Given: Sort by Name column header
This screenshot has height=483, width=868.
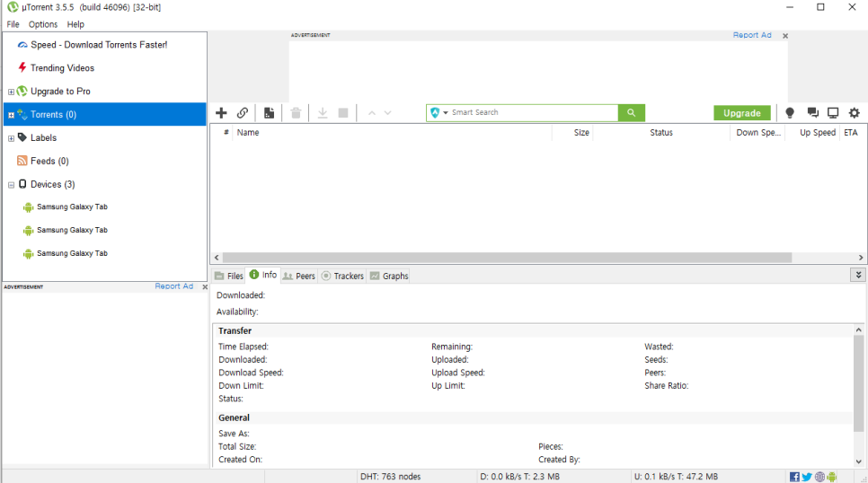Looking at the screenshot, I should 392,132.
